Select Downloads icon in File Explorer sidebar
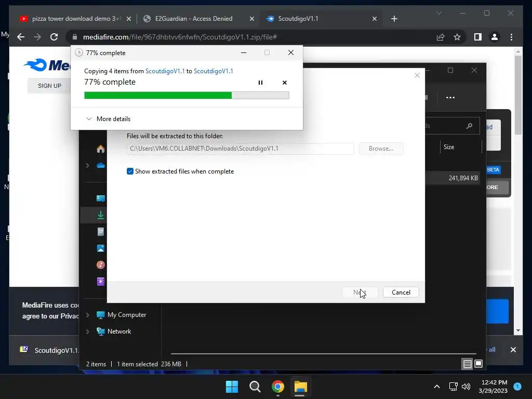This screenshot has height=399, width=532. coord(100,215)
